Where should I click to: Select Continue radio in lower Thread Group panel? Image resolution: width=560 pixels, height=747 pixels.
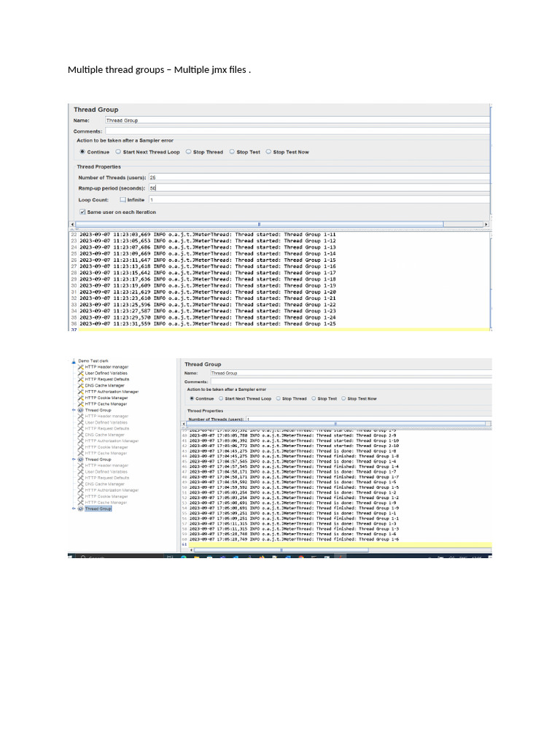tap(192, 399)
